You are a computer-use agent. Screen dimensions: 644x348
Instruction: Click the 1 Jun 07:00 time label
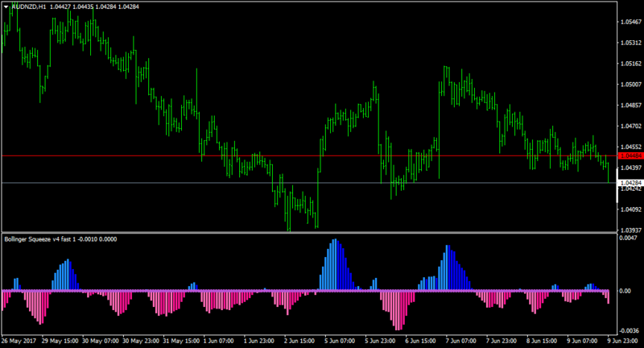[219, 341]
